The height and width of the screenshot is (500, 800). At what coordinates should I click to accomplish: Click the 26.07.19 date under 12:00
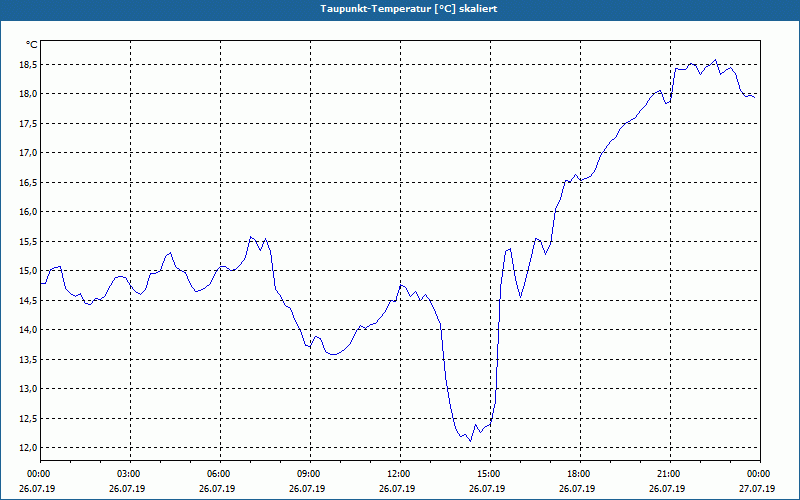tap(397, 488)
